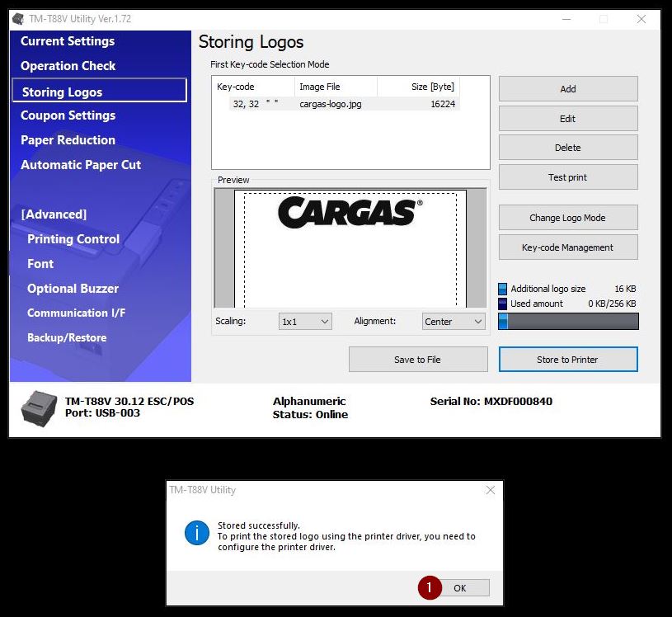Viewport: 672px width, 617px height.
Task: Click the Status: Online text
Action: tap(310, 415)
